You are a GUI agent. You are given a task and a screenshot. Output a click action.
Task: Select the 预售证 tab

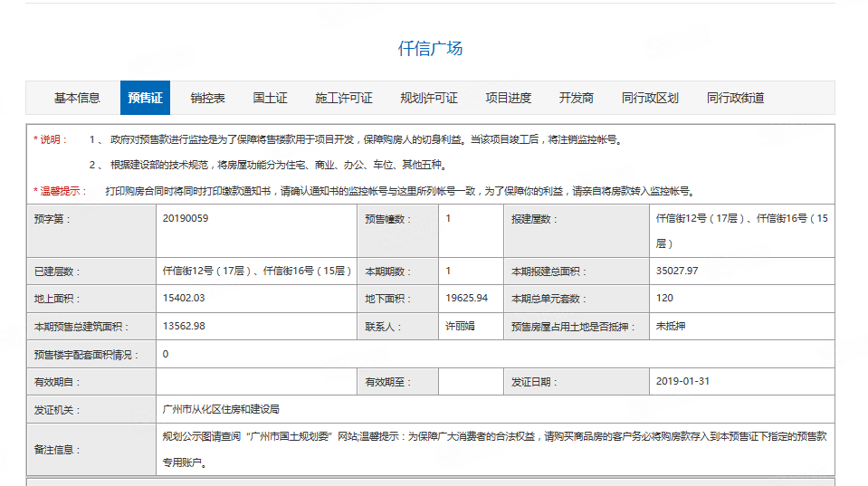coord(145,98)
